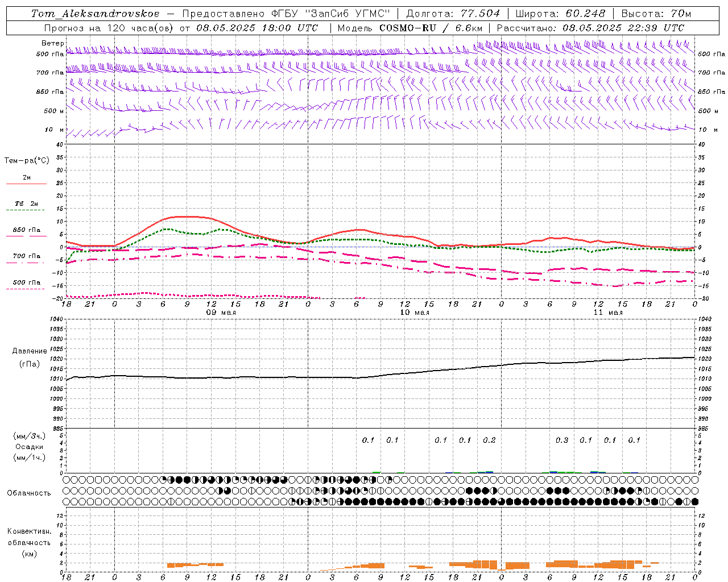Viewport: 728px width, 582px height.
Task: Click the (гПа) pressure unit label
Action: click(30, 364)
